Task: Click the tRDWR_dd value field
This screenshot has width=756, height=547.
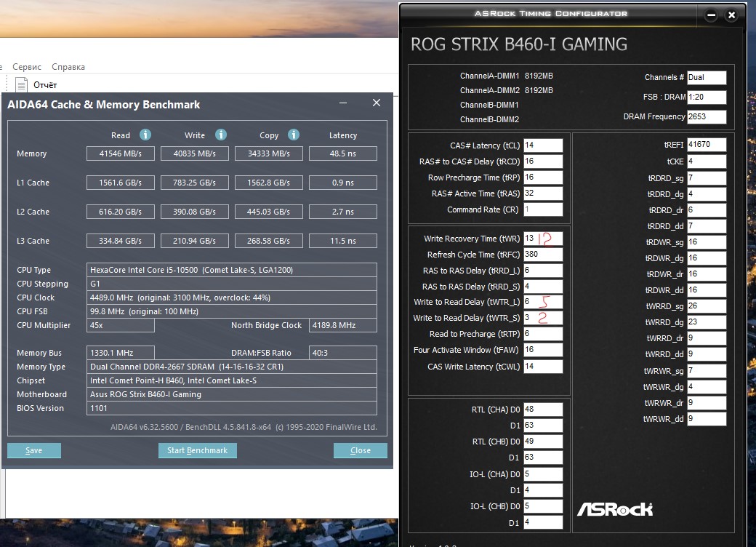Action: [707, 290]
